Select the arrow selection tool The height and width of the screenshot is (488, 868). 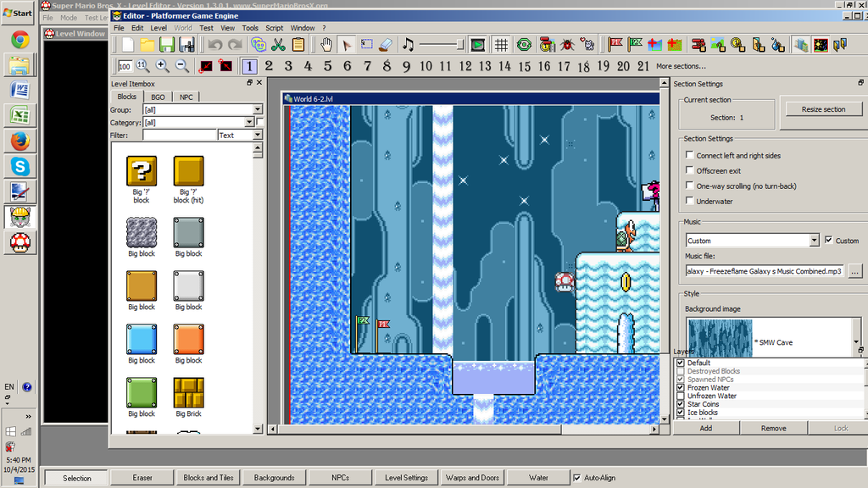[347, 44]
